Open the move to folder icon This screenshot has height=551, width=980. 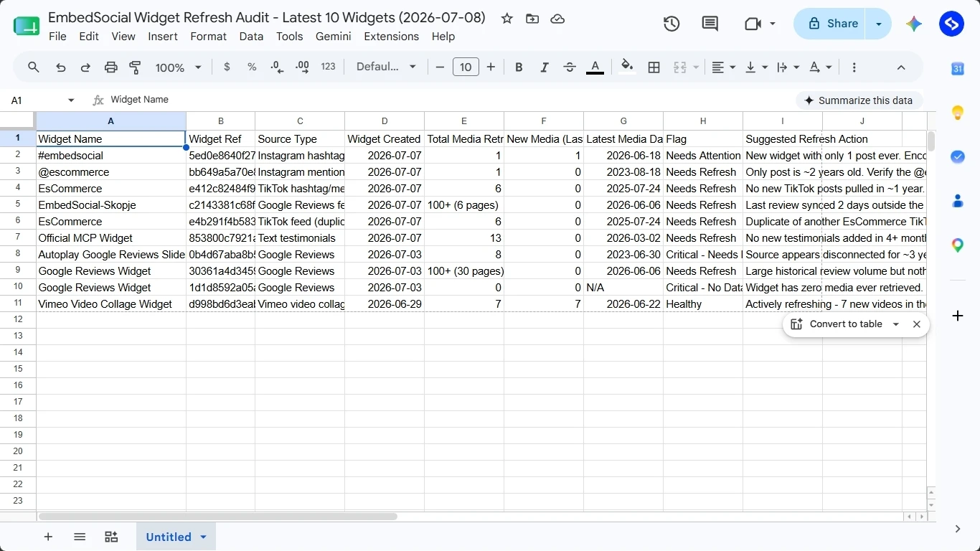(x=532, y=19)
